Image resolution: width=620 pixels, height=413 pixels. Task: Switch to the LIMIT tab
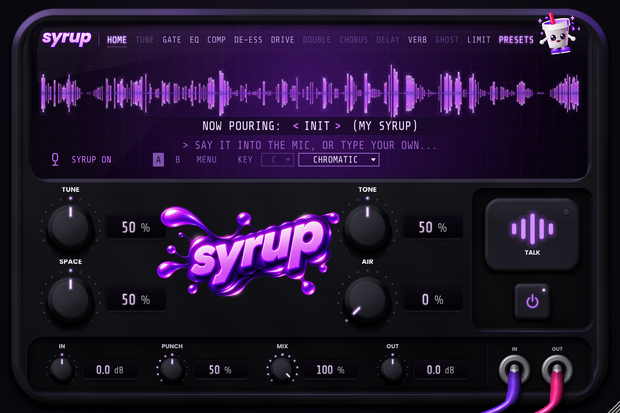pyautogui.click(x=479, y=40)
